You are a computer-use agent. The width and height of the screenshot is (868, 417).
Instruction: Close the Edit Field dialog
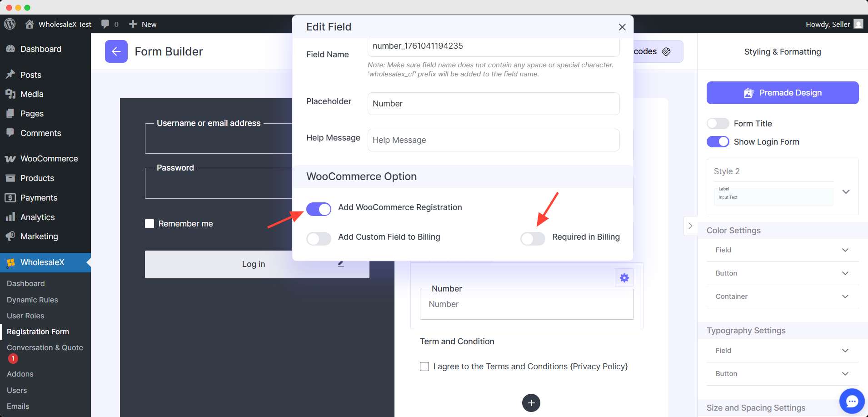tap(622, 27)
